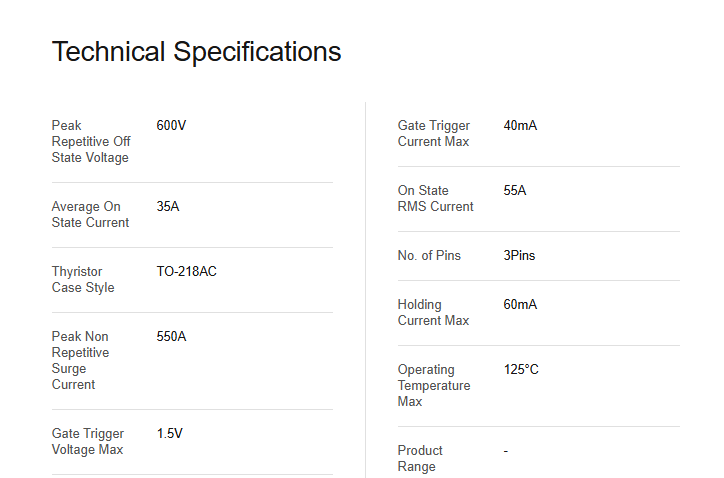Select the 40mA gate trigger value

520,126
